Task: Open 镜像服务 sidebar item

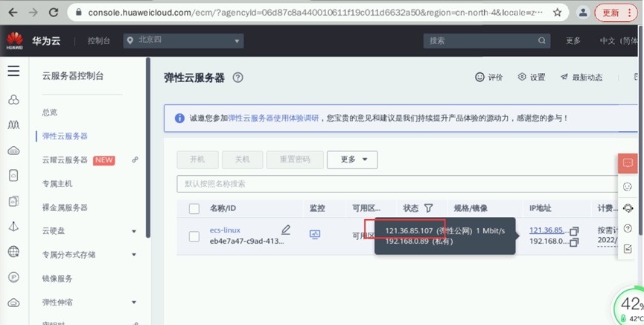Action: (57, 279)
